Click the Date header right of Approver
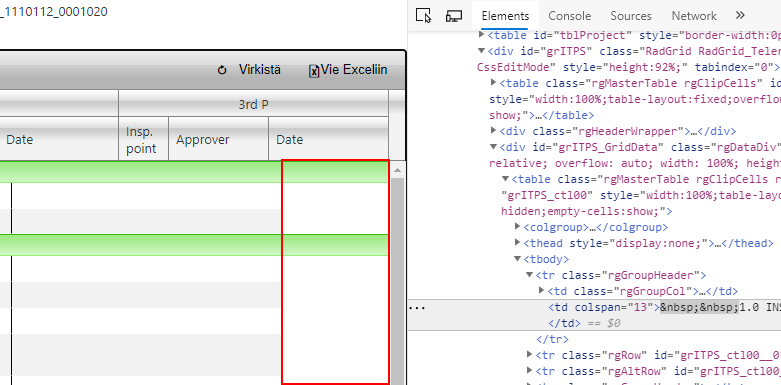The image size is (781, 385). pyautogui.click(x=329, y=139)
